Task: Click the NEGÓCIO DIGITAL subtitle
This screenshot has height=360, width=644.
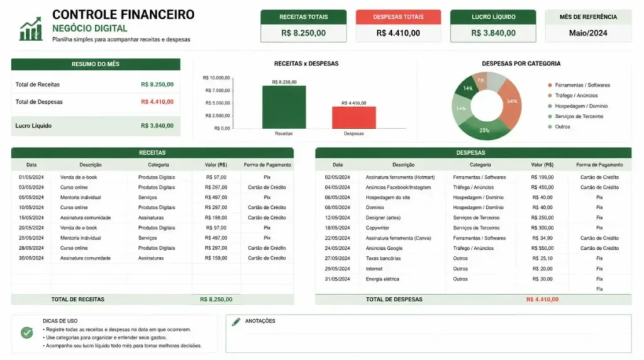Action: click(89, 29)
